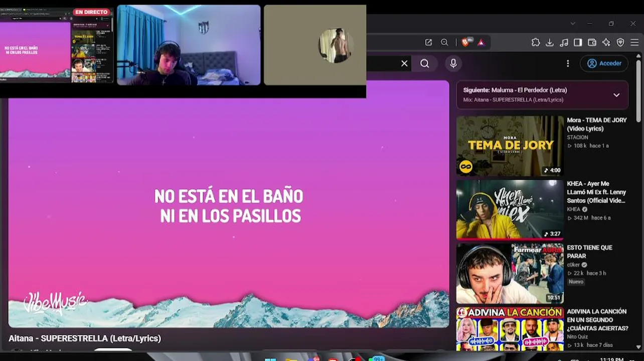The height and width of the screenshot is (361, 644).
Task: Click the 'Nuevo' badge under c0ker video
Action: click(x=576, y=282)
